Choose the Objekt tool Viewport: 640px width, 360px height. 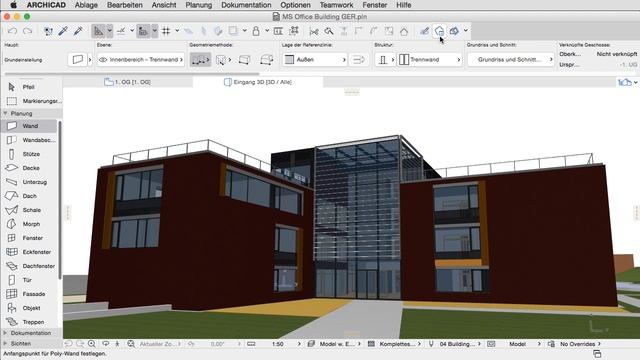pyautogui.click(x=29, y=308)
